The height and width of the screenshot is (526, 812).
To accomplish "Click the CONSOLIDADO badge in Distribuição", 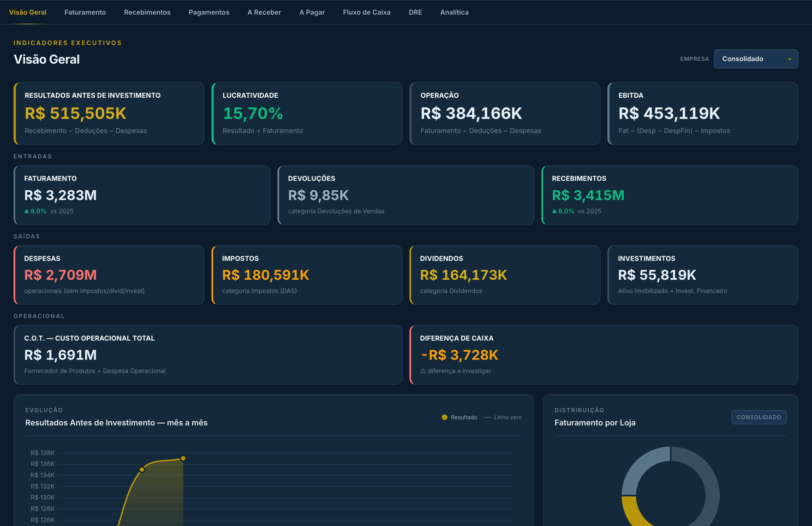I will [758, 417].
